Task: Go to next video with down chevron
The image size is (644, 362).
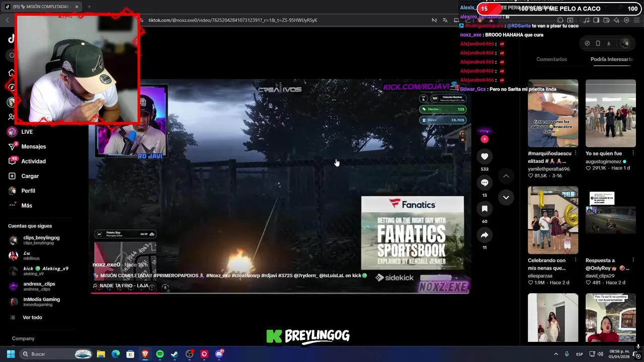Action: 506,197
